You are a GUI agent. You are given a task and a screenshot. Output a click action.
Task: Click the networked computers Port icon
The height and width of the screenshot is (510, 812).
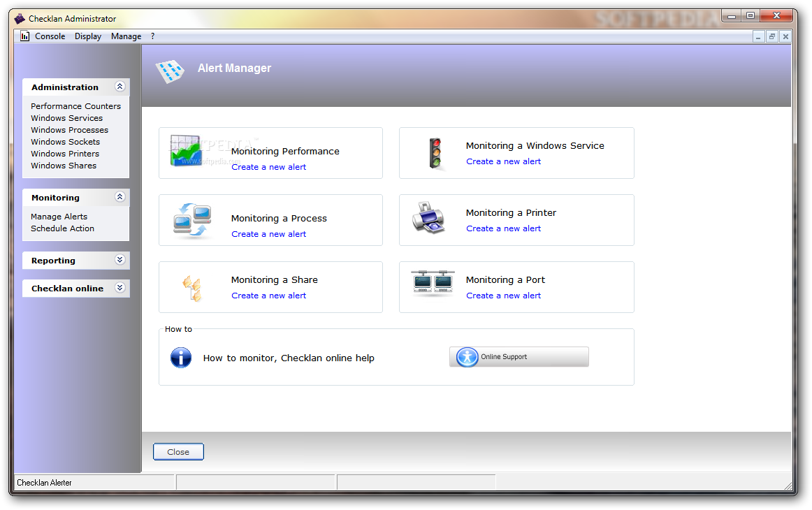[x=433, y=282]
